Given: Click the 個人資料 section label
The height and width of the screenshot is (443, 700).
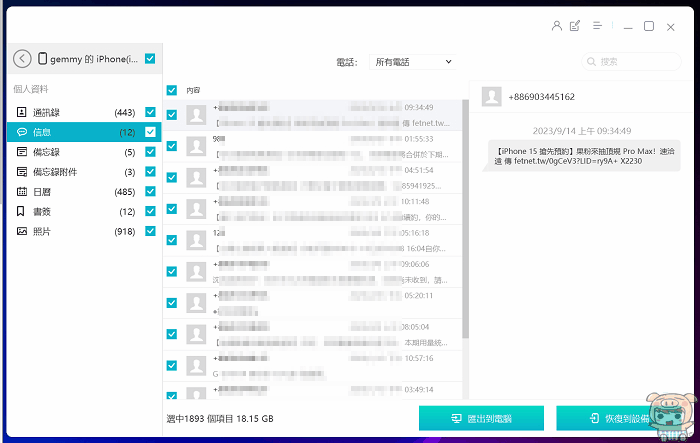Looking at the screenshot, I should tap(31, 89).
